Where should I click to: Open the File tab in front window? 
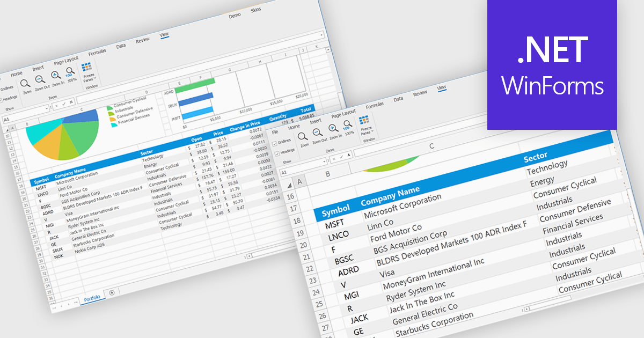(x=275, y=132)
